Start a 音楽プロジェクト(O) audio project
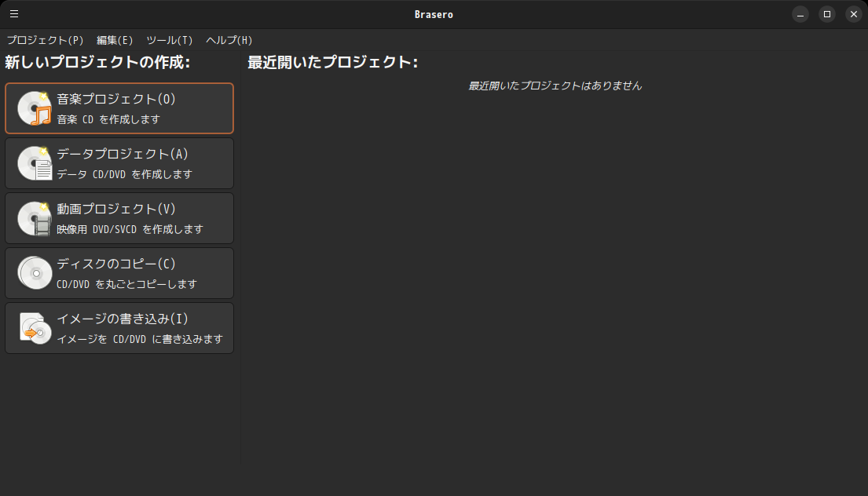 [x=119, y=108]
